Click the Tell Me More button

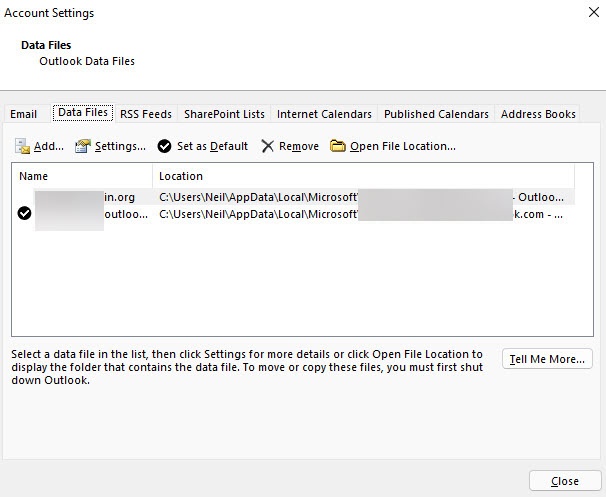547,359
